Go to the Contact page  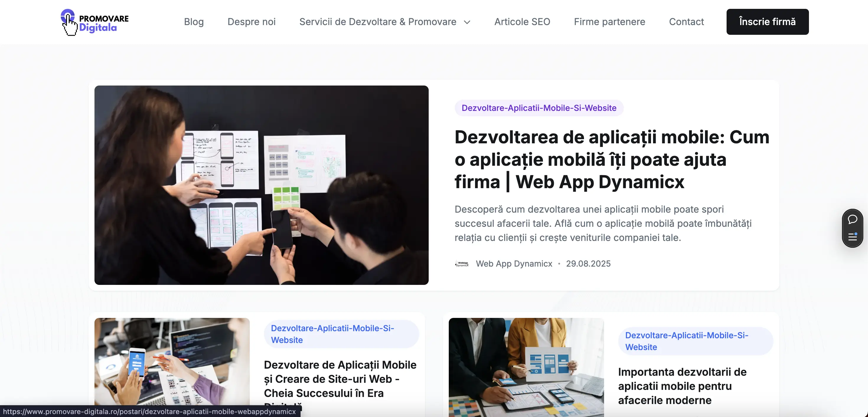[x=686, y=22]
